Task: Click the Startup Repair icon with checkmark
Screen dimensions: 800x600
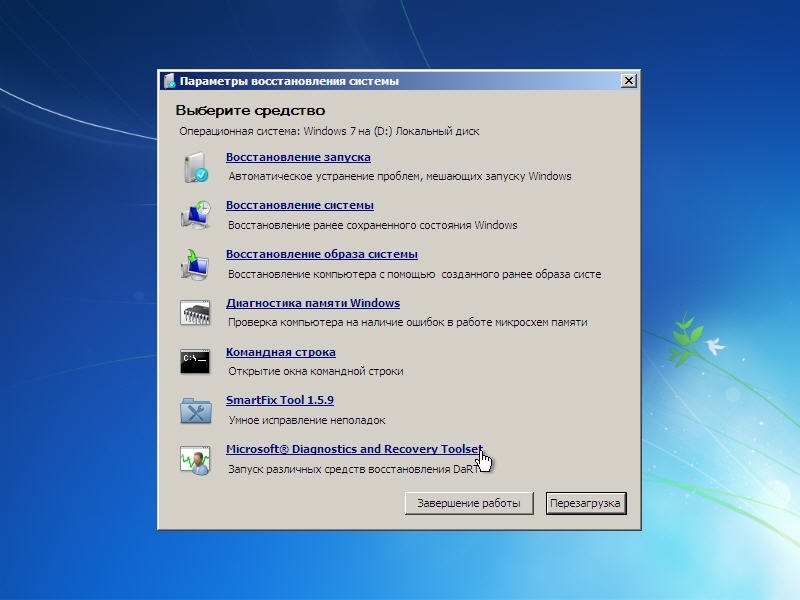Action: click(x=195, y=167)
